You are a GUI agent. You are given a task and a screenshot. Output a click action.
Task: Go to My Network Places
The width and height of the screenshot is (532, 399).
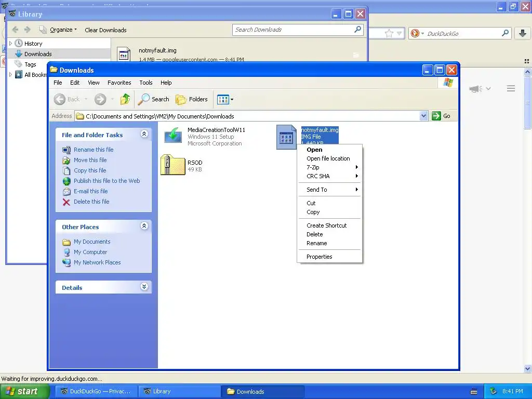click(97, 262)
